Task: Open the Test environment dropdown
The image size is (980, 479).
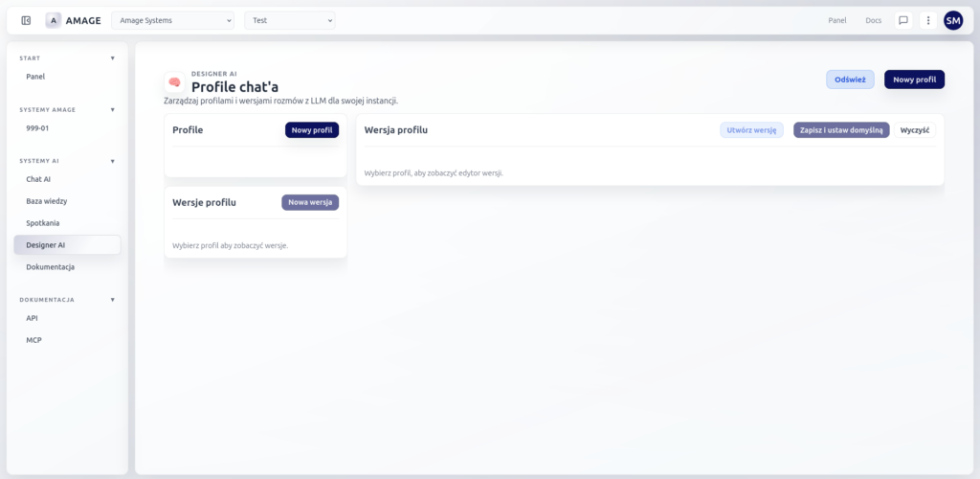Action: tap(290, 20)
